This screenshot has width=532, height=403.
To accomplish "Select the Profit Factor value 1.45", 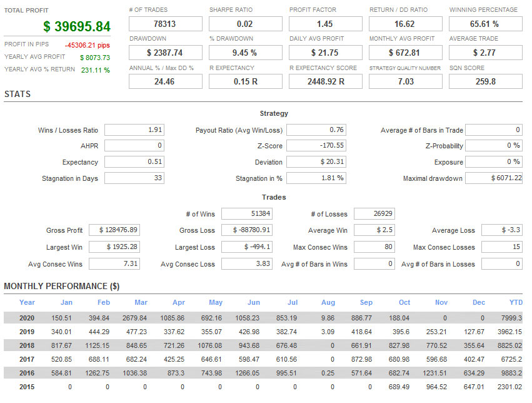I will pyautogui.click(x=326, y=24).
